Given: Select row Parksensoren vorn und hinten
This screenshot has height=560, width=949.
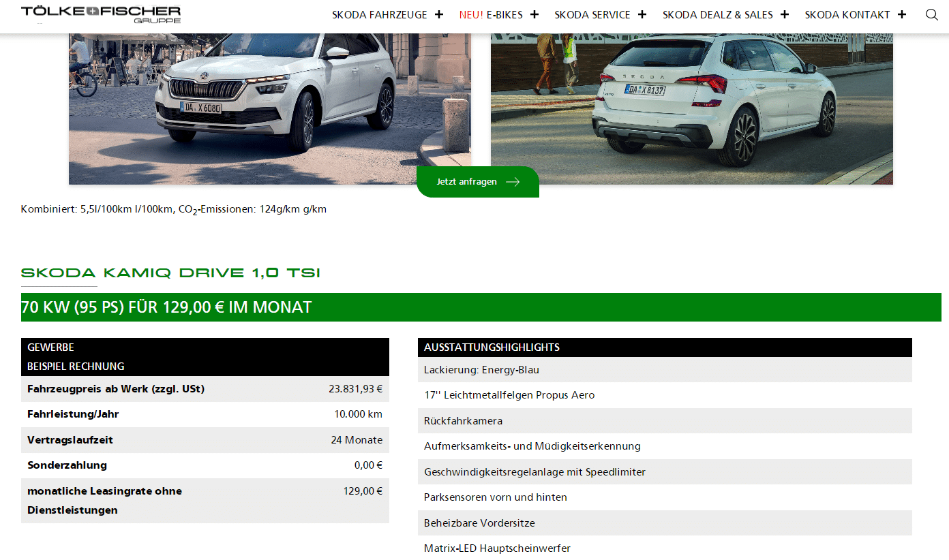Looking at the screenshot, I should pyautogui.click(x=665, y=497).
